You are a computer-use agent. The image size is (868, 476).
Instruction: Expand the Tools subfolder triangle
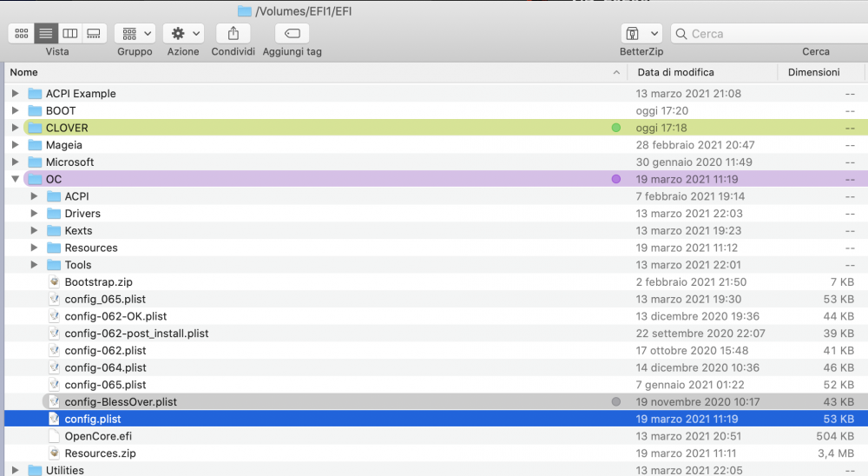pyautogui.click(x=35, y=266)
